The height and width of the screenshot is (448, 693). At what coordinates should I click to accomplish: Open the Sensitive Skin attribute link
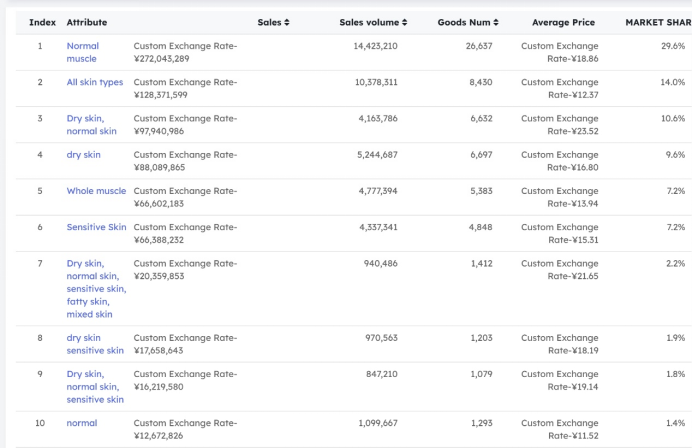(96, 227)
